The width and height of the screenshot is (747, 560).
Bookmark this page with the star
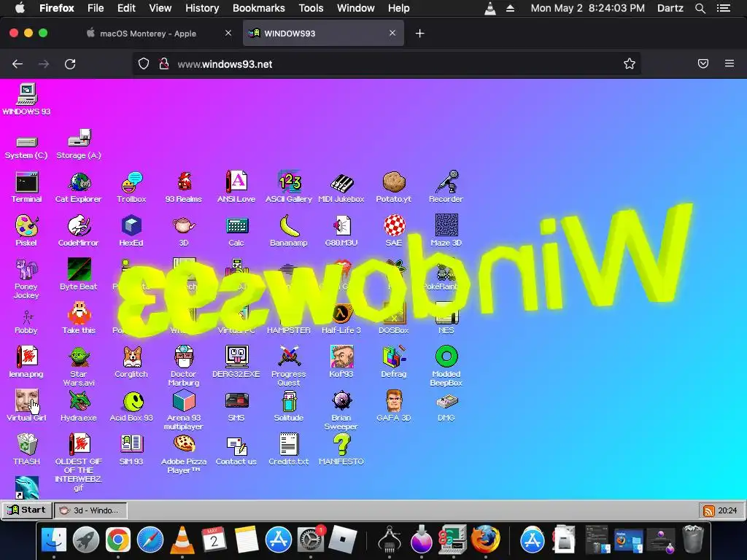[630, 64]
